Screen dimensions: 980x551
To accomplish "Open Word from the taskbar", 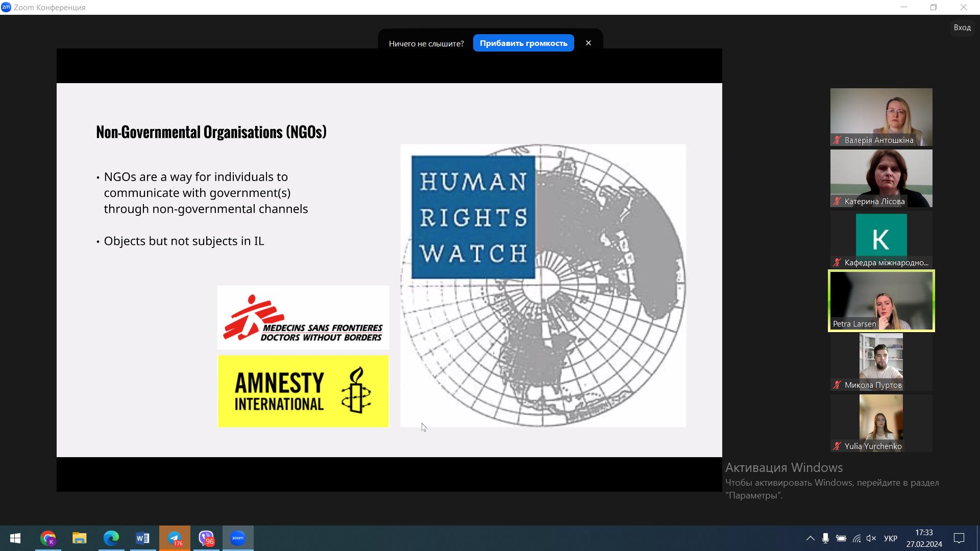I will [142, 538].
